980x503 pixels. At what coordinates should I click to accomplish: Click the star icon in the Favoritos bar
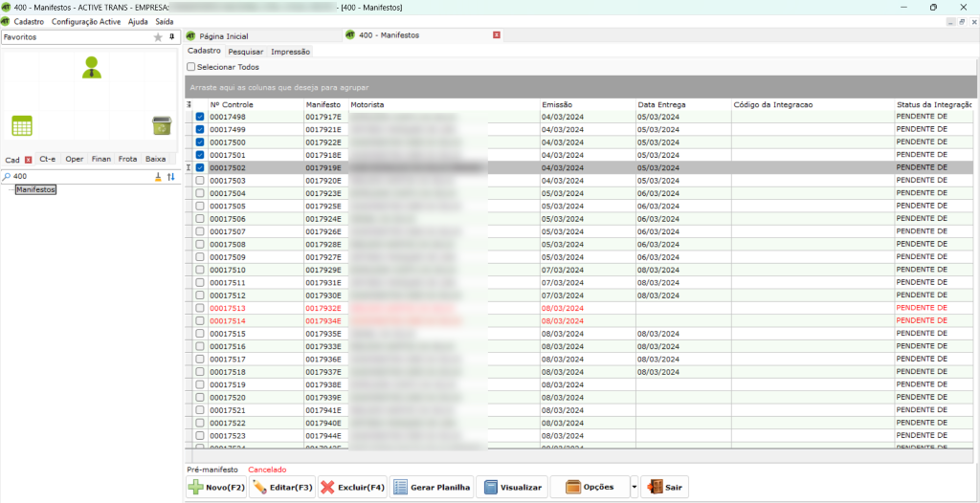[158, 37]
